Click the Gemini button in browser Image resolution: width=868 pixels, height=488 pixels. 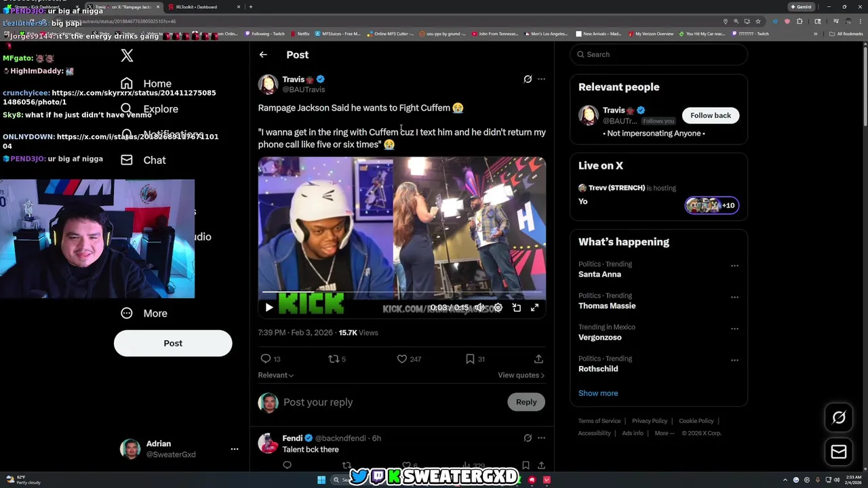point(801,7)
